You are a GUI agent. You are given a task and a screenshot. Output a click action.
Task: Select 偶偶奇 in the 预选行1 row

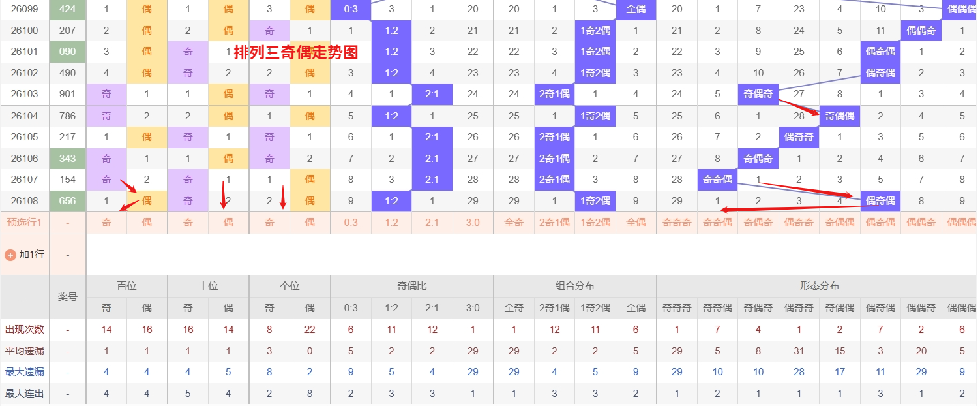(921, 223)
